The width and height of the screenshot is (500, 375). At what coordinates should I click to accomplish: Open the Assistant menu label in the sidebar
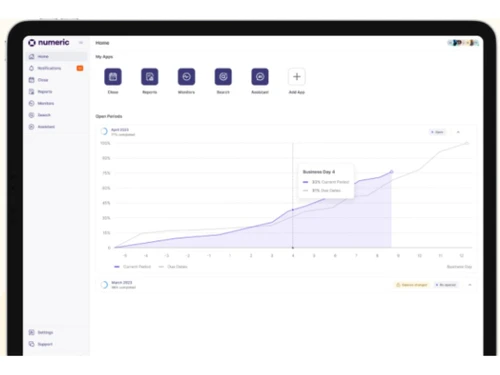pyautogui.click(x=46, y=126)
